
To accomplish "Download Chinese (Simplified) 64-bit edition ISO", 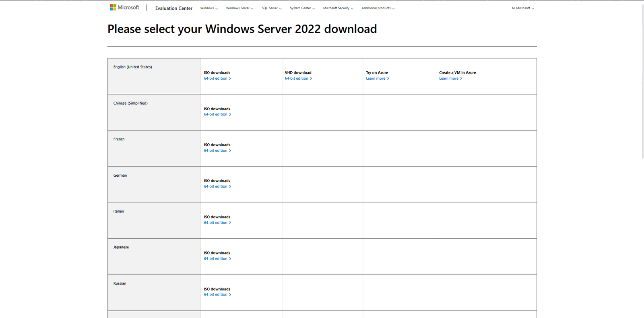I will 217,114.
